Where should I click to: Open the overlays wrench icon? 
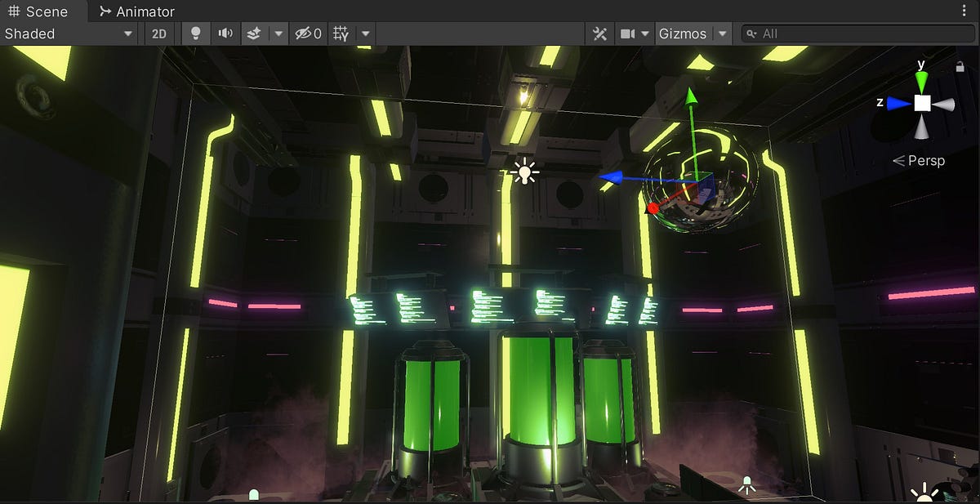pos(599,33)
